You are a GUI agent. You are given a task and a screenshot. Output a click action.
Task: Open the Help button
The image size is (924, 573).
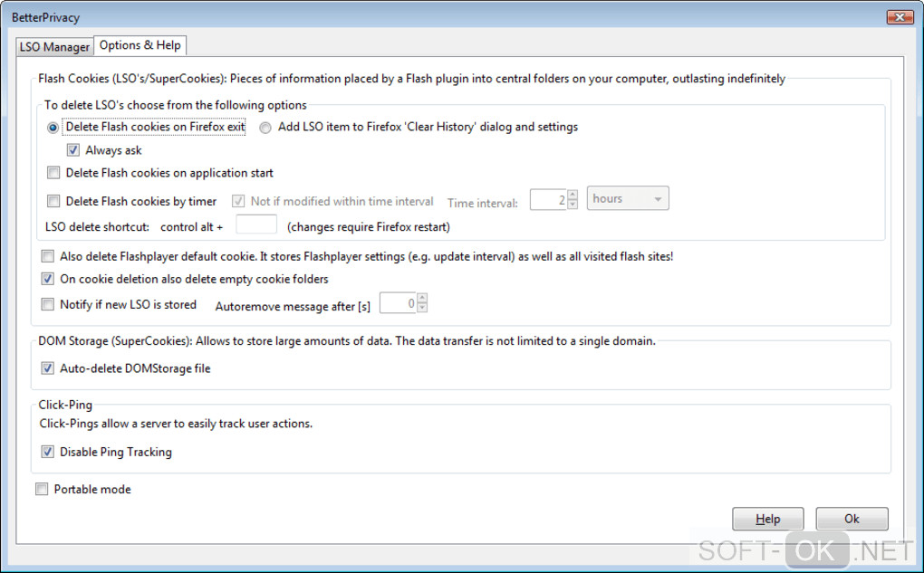(x=768, y=519)
